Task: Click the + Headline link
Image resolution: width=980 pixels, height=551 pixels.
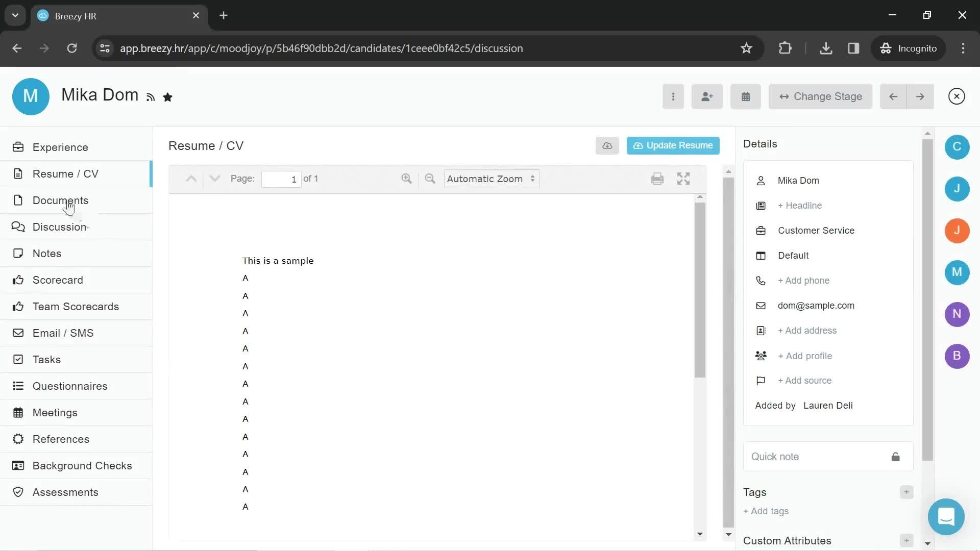Action: click(800, 206)
